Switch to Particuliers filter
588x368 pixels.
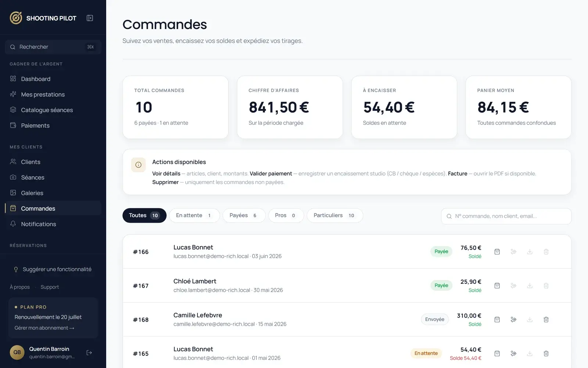tap(335, 215)
